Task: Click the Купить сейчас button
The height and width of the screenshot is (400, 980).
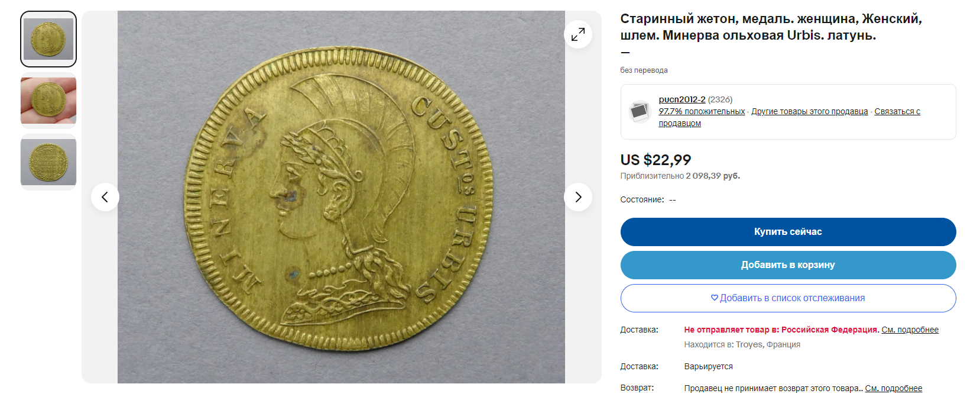Action: [x=788, y=232]
